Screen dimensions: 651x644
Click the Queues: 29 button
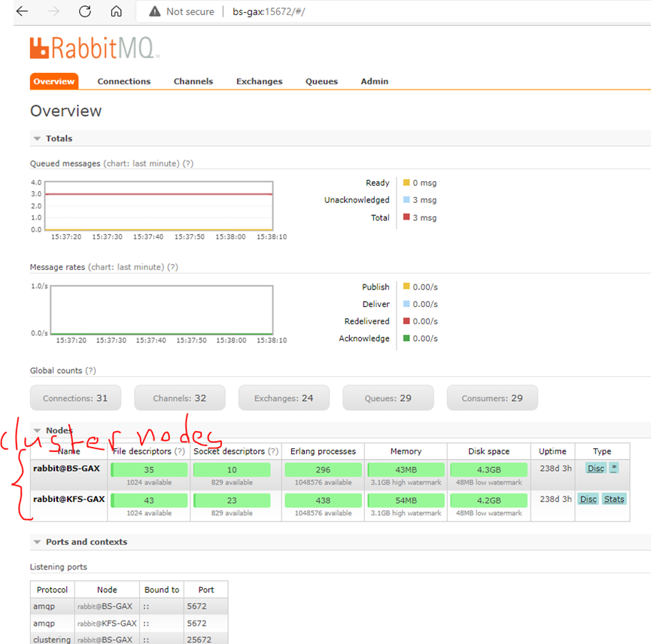[x=388, y=397]
